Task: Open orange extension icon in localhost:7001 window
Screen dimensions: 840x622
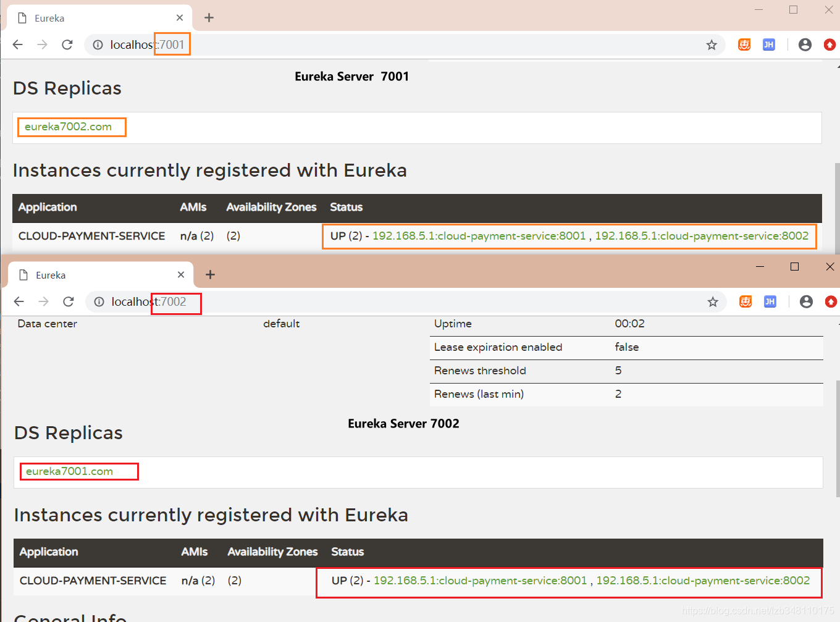Action: 744,44
